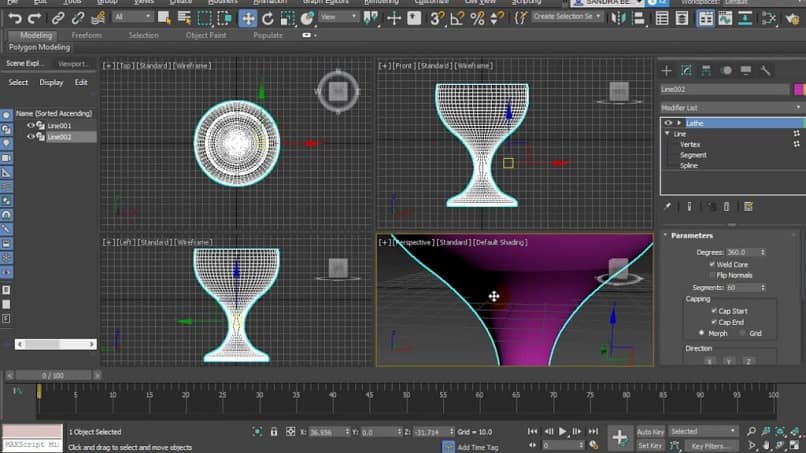Switch to the Freeform ribbon tab
The height and width of the screenshot is (453, 806).
click(87, 35)
